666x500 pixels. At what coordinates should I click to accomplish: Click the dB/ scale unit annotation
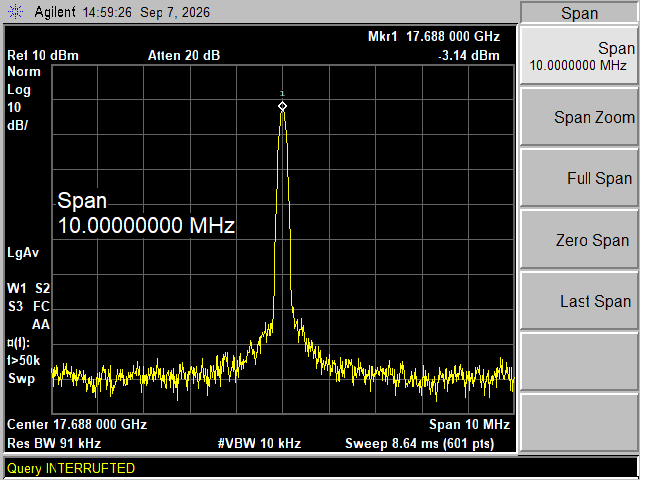tap(17, 126)
